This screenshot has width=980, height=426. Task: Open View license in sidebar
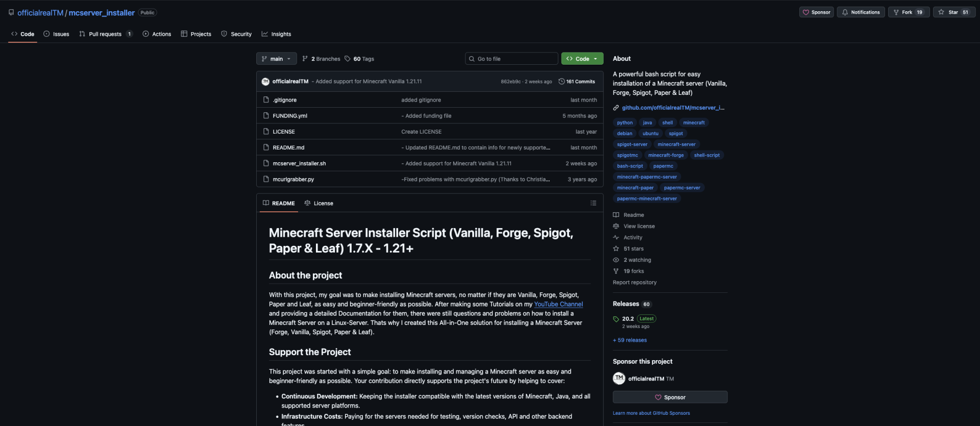(634, 227)
